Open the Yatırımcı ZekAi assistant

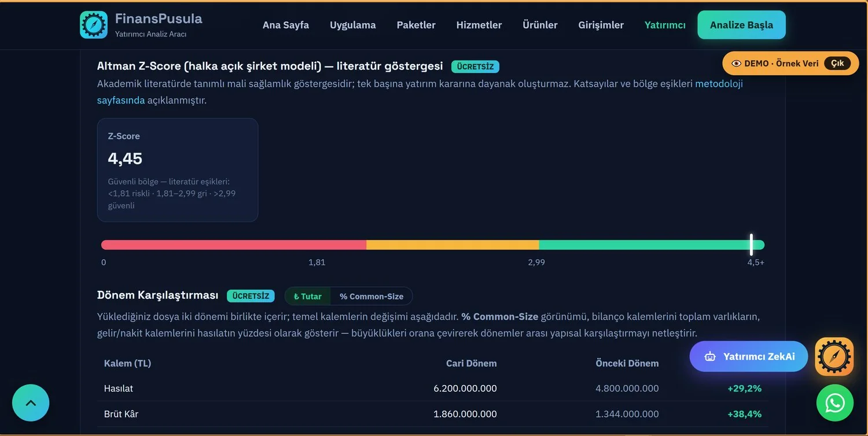point(749,357)
